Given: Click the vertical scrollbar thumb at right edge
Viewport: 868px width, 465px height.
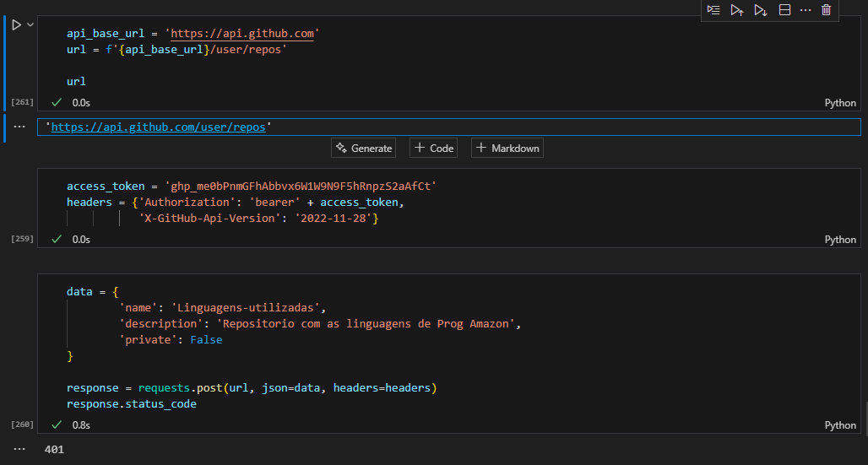Looking at the screenshot, I should [866, 419].
